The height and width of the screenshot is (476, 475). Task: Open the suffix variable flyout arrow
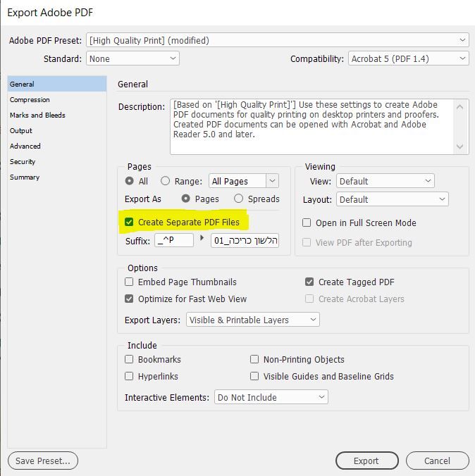pos(202,239)
